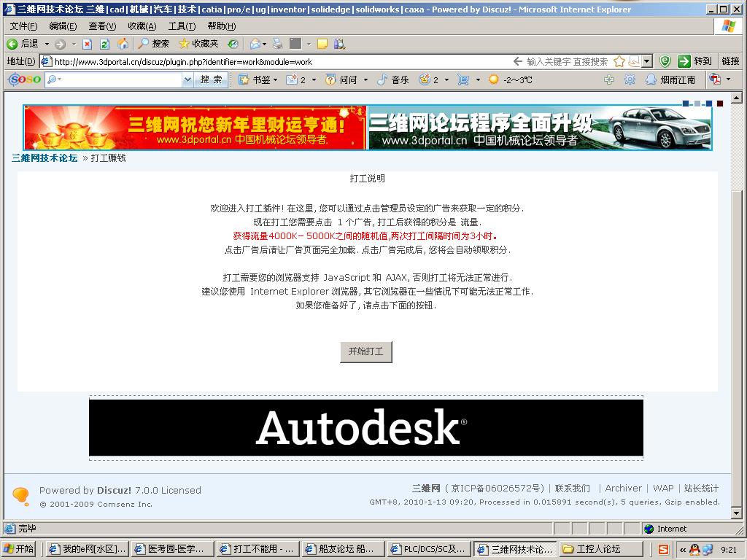Click the Print icon

(x=278, y=44)
